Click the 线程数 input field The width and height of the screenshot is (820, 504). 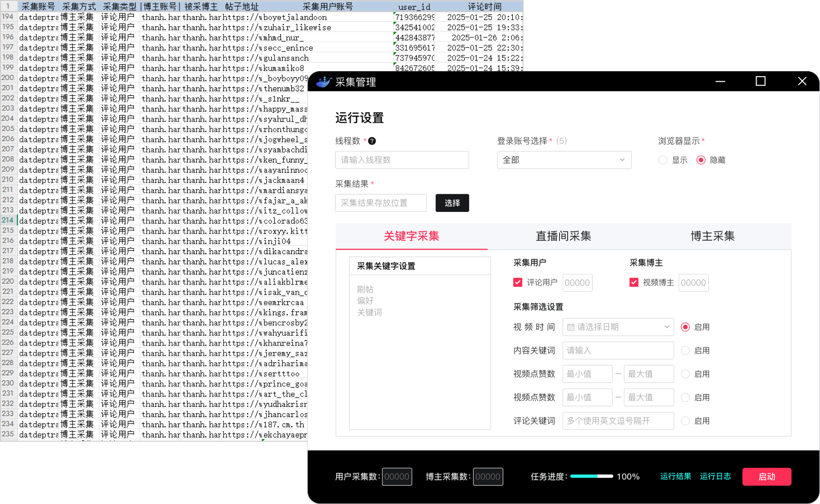[402, 160]
